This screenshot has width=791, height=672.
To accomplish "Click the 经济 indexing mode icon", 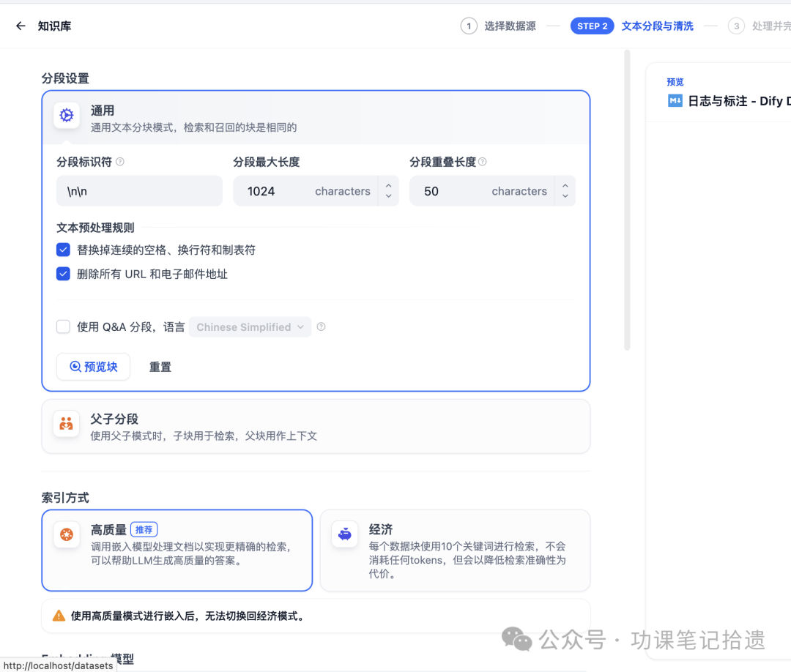I will tap(344, 534).
